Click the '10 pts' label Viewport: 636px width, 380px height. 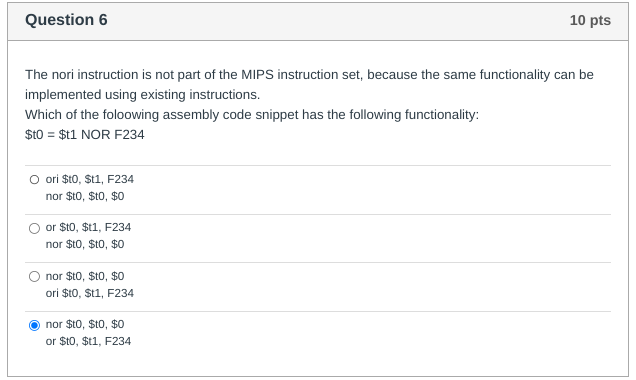(x=590, y=20)
